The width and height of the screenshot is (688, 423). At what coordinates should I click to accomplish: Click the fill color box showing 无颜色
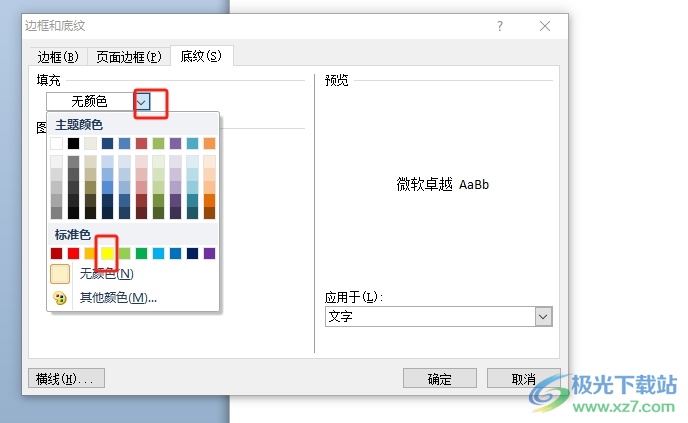(90, 102)
